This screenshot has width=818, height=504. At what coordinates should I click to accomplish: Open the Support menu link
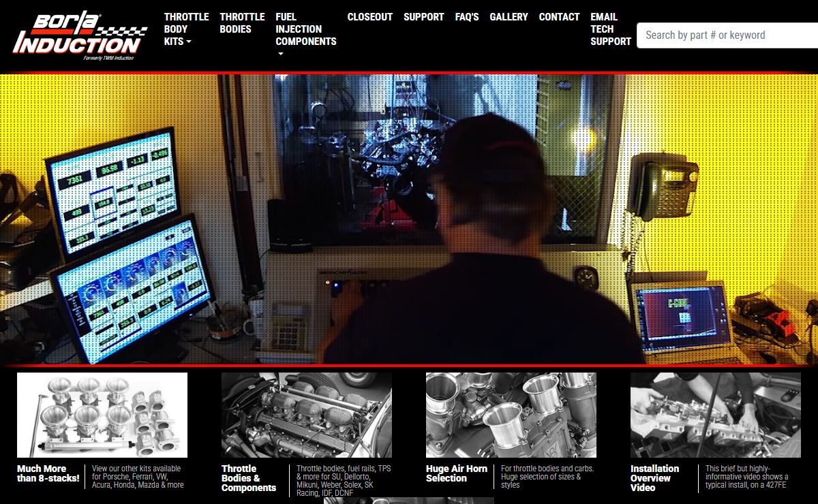[423, 17]
